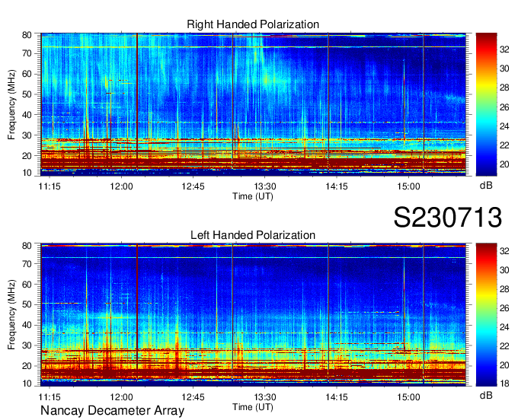
Task: Click the 18 dB tick on the Left Handed color bar
Action: [x=504, y=383]
